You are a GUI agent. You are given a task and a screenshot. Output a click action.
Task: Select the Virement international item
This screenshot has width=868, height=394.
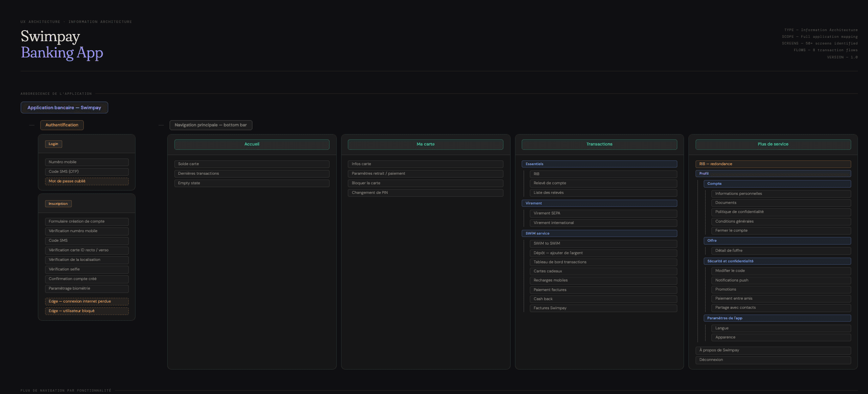(604, 223)
